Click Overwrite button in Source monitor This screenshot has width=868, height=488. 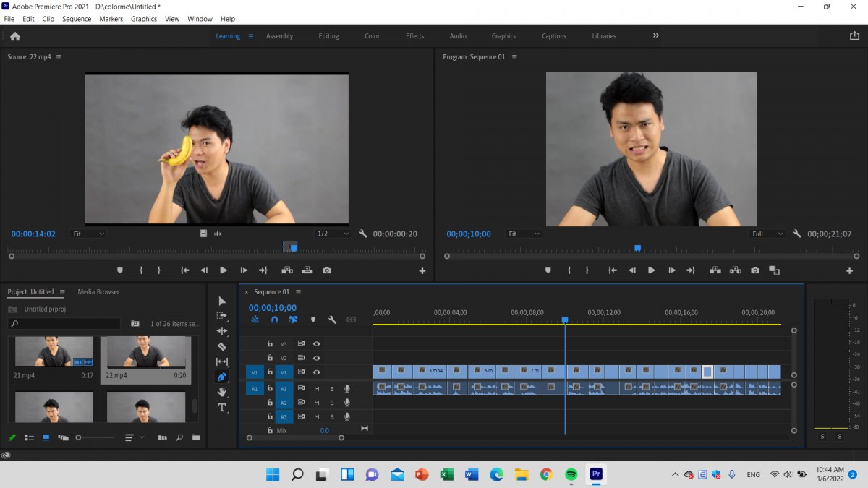coord(307,270)
